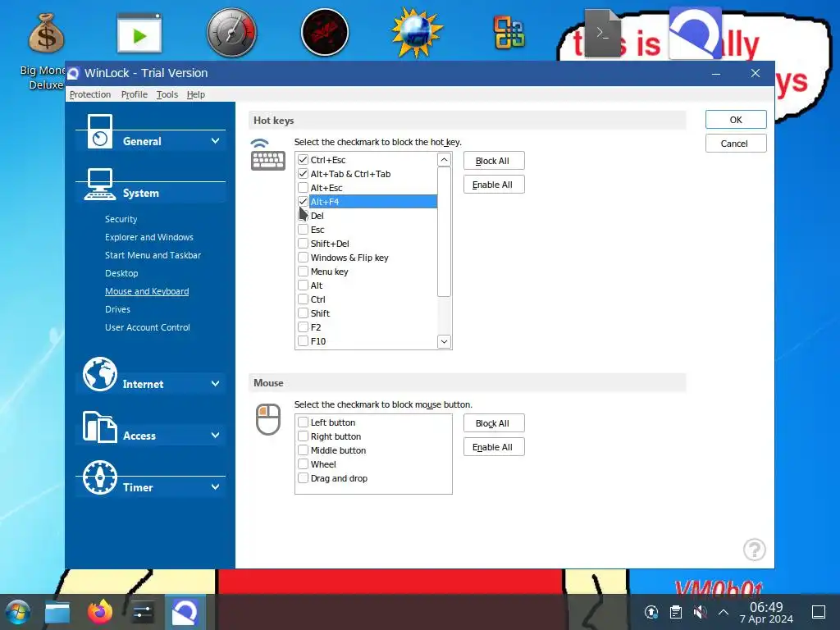Open Drives settings in sidebar
Screen dimensions: 840x630
[x=117, y=309]
